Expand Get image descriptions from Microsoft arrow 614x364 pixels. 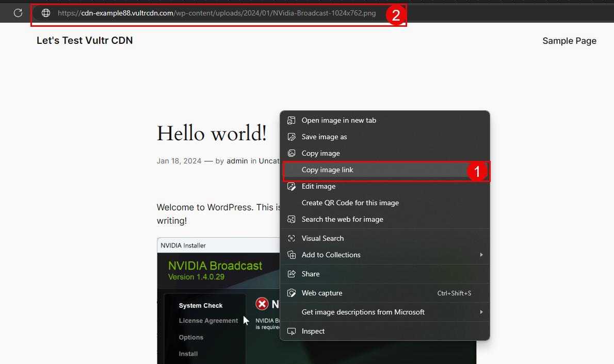coord(481,312)
